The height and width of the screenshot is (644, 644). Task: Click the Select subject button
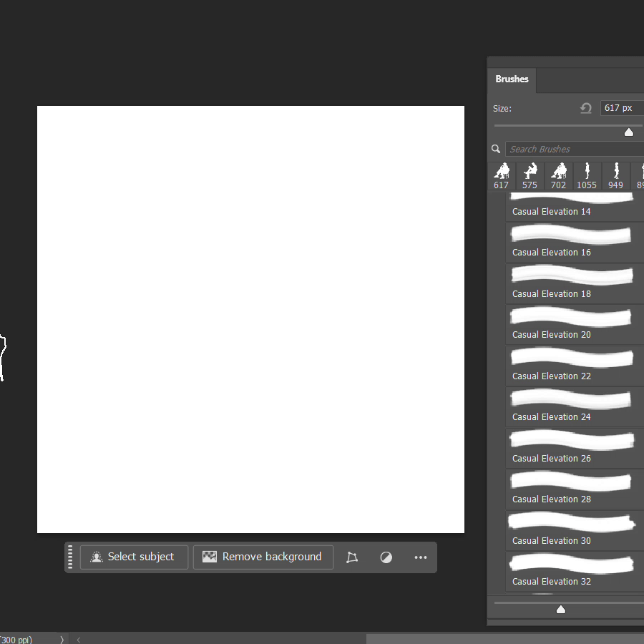(134, 557)
